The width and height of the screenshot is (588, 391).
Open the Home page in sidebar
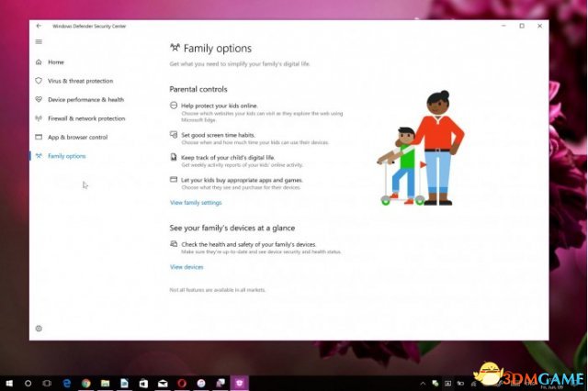[x=56, y=62]
